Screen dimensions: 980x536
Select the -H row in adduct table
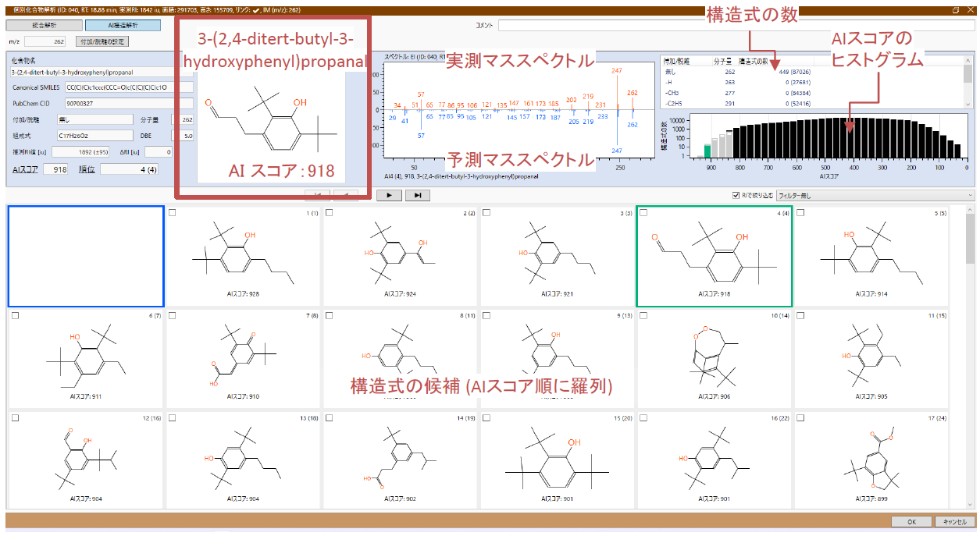[x=811, y=81]
